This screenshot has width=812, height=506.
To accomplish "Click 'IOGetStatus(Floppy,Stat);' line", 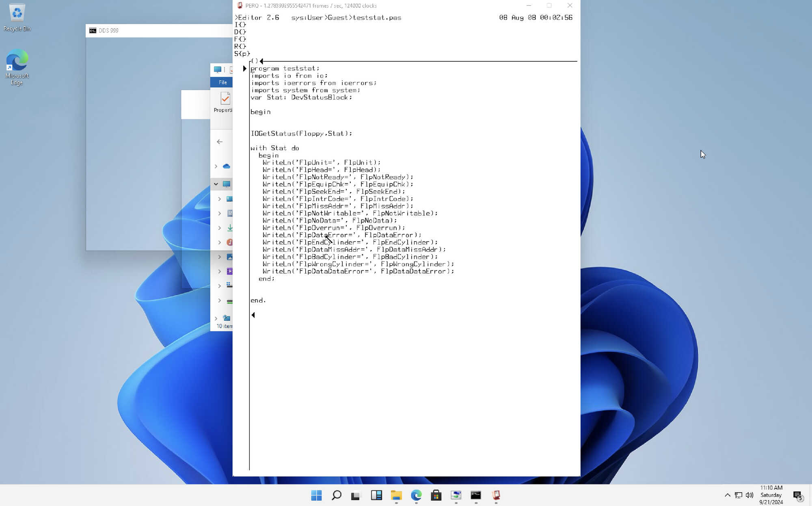I will click(x=301, y=134).
